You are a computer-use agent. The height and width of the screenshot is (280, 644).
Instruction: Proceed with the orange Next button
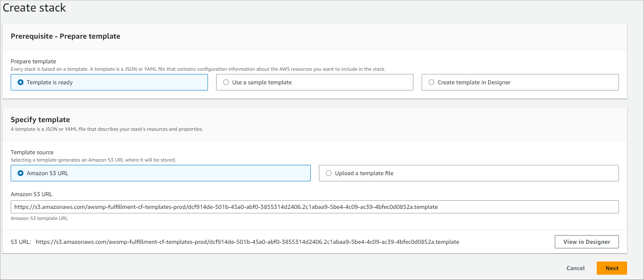612,268
